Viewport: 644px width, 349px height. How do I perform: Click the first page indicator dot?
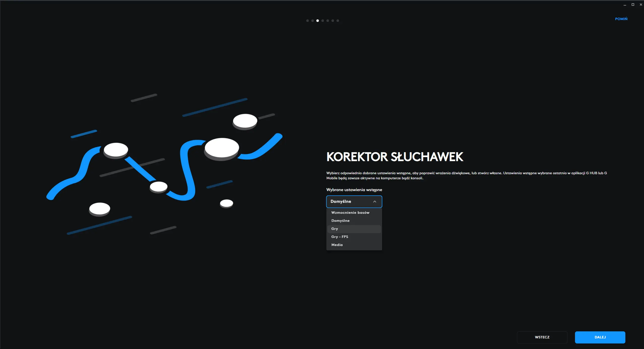point(307,21)
